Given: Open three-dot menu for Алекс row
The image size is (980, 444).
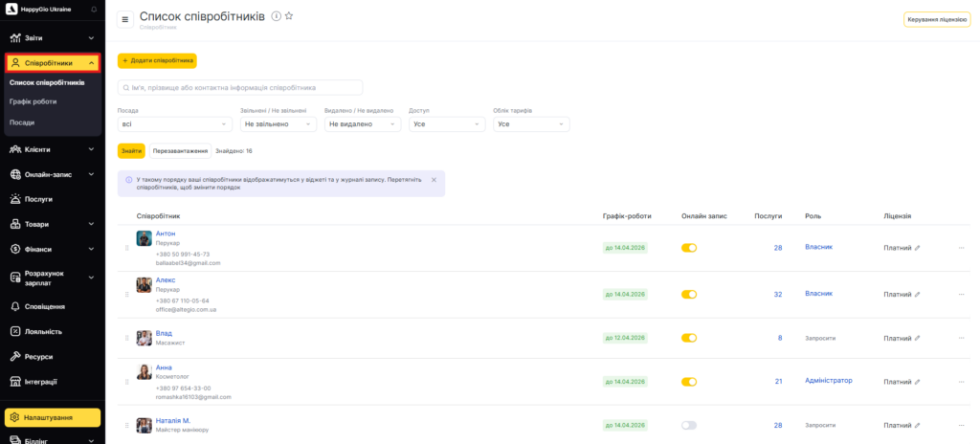Looking at the screenshot, I should click(x=961, y=295).
